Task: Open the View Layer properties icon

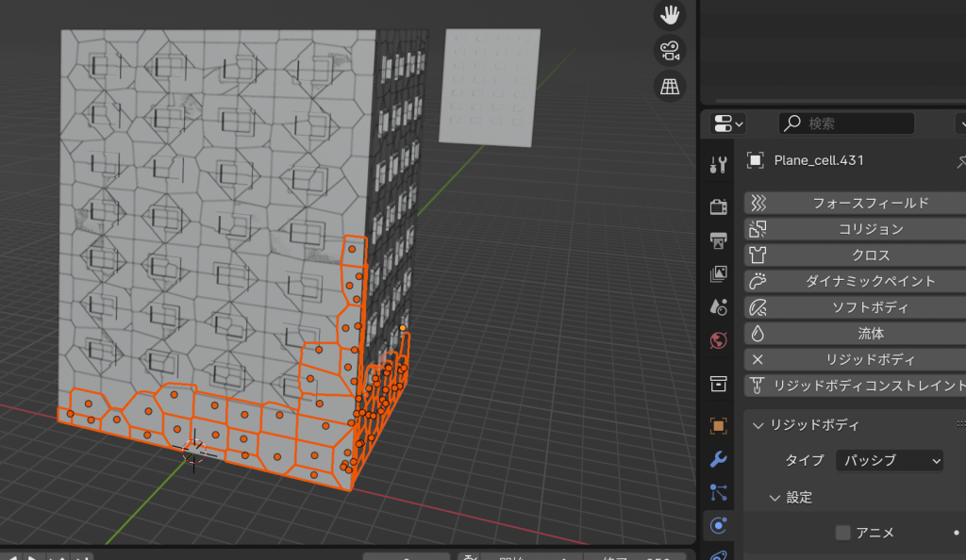Action: [718, 273]
